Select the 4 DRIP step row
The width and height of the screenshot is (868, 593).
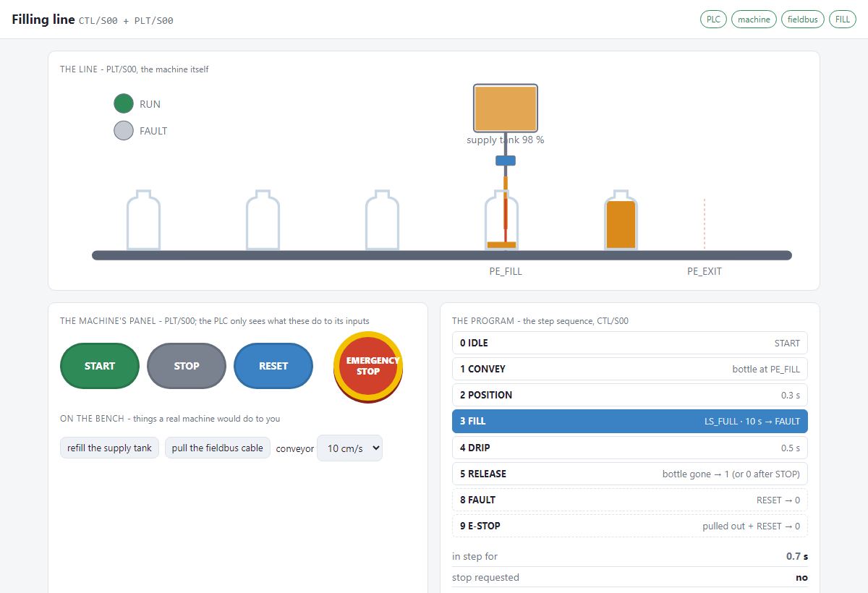(x=630, y=448)
